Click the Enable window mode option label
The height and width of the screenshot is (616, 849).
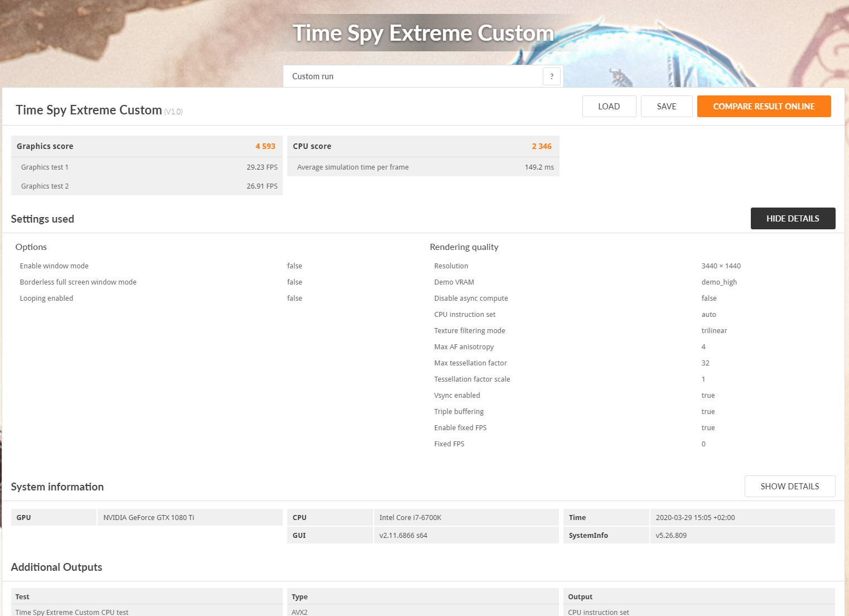pos(54,266)
